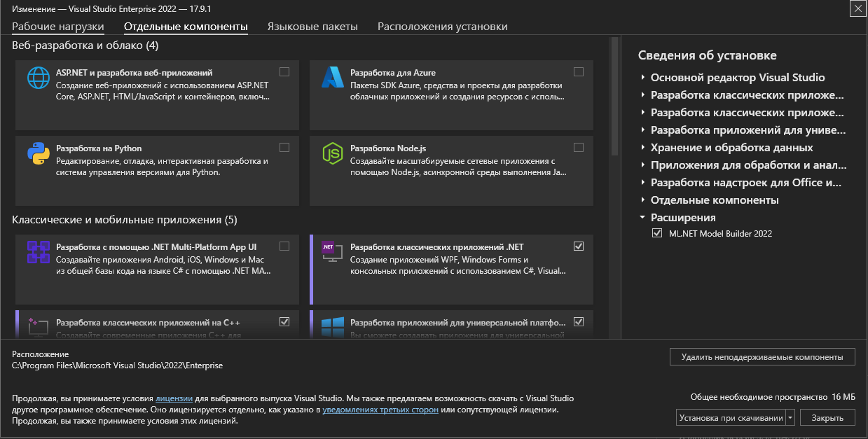Switch to Отдельные компоненты tab
This screenshot has width=868, height=439.
[x=186, y=27]
